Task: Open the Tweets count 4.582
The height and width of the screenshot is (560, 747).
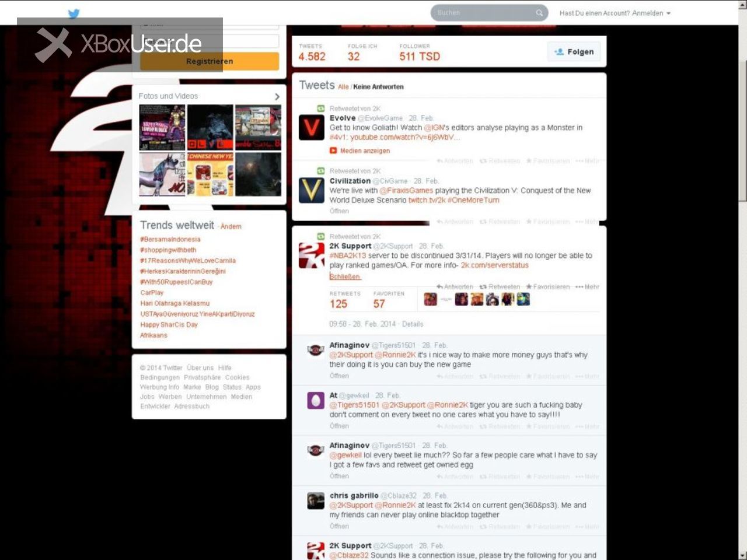Action: [x=312, y=52]
